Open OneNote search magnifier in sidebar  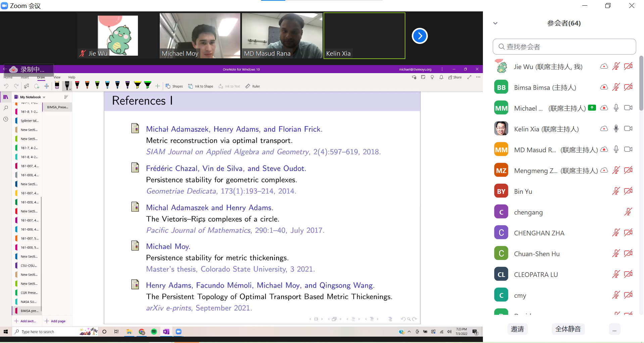click(x=6, y=108)
